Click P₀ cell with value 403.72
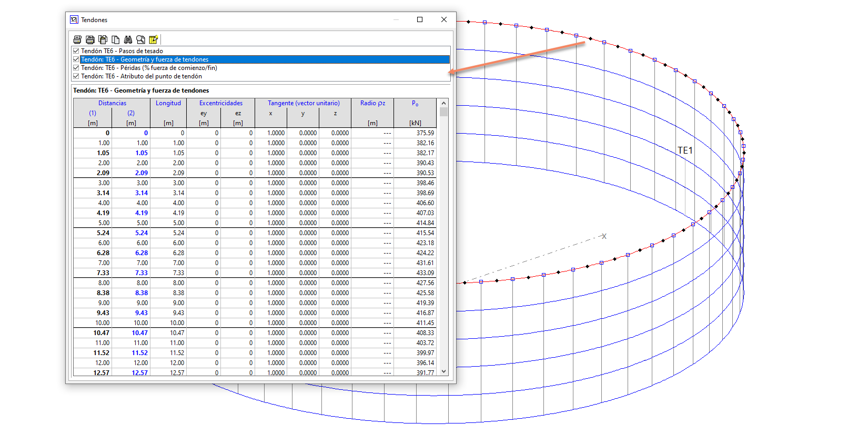Screen dimensions: 868x444 pyautogui.click(x=415, y=343)
